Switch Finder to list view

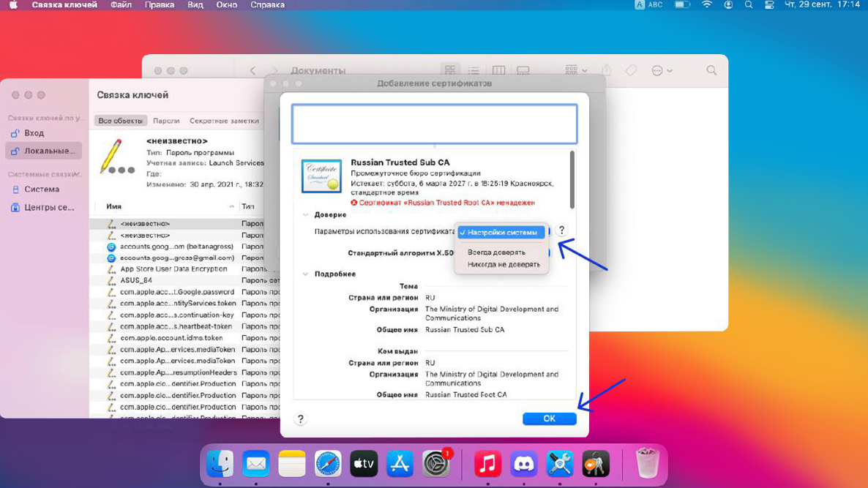click(474, 70)
